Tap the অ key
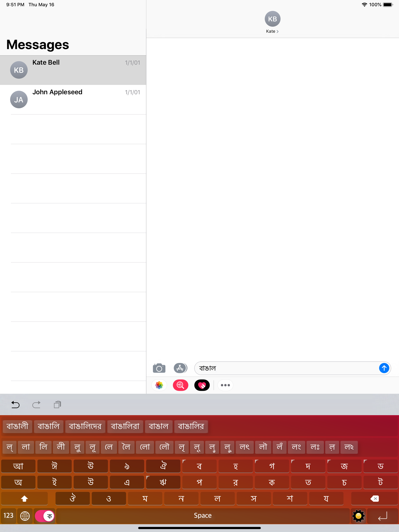Screen dimensions: 399x532 click(18, 482)
